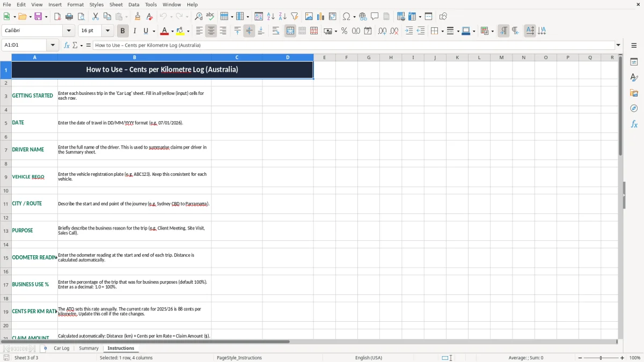Click Delete Decimal Place icon
Image resolution: width=644 pixels, height=362 pixels.
tap(394, 31)
